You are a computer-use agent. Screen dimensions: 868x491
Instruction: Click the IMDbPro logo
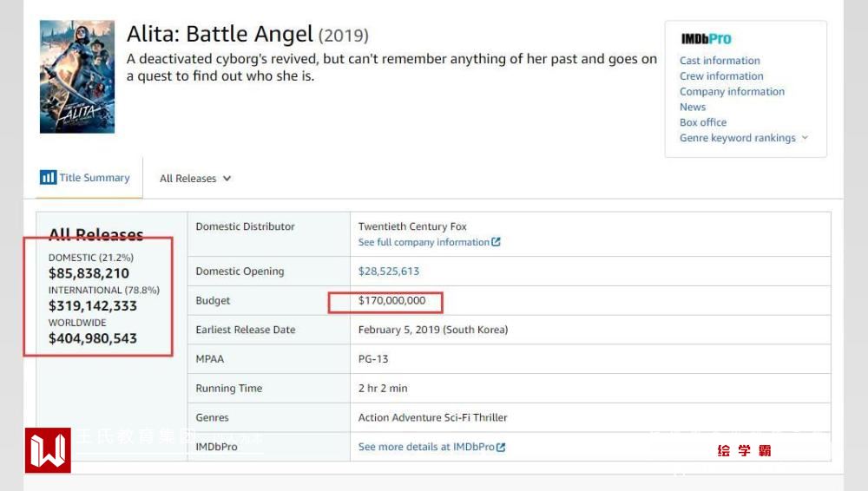[706, 39]
